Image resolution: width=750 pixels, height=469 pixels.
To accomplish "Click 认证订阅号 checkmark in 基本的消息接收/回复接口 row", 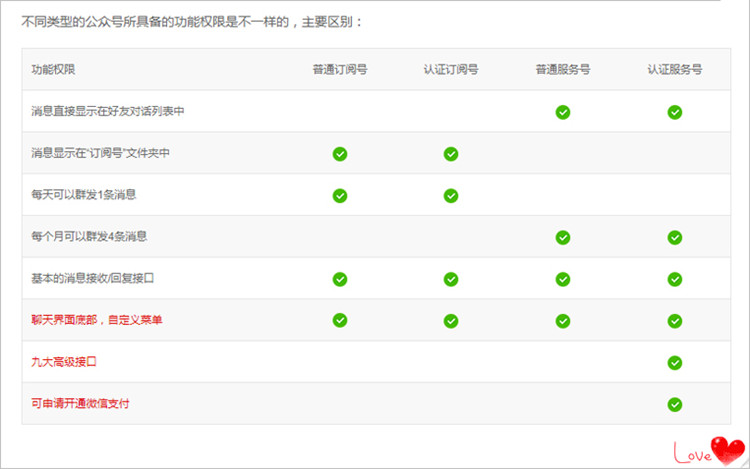I will click(451, 279).
